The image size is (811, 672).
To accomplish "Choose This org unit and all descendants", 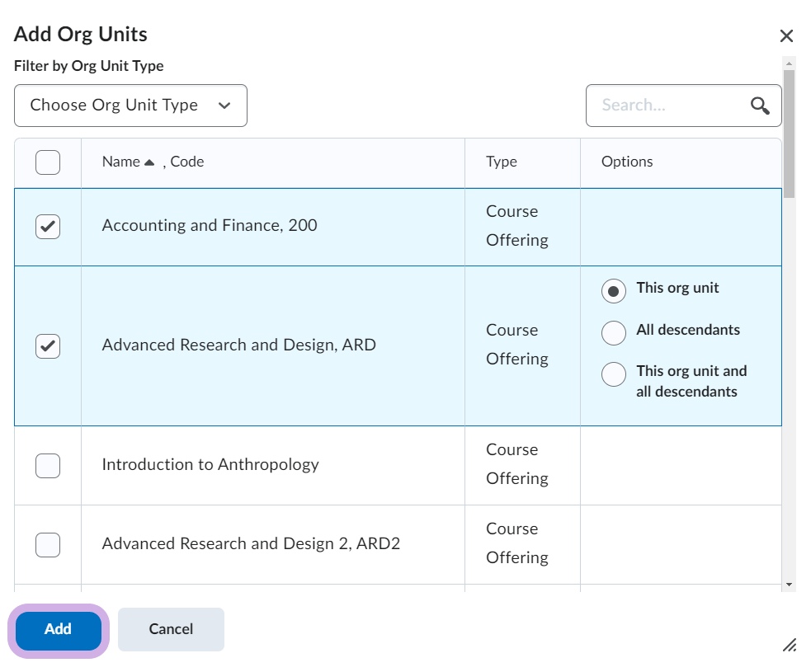I will (x=614, y=374).
